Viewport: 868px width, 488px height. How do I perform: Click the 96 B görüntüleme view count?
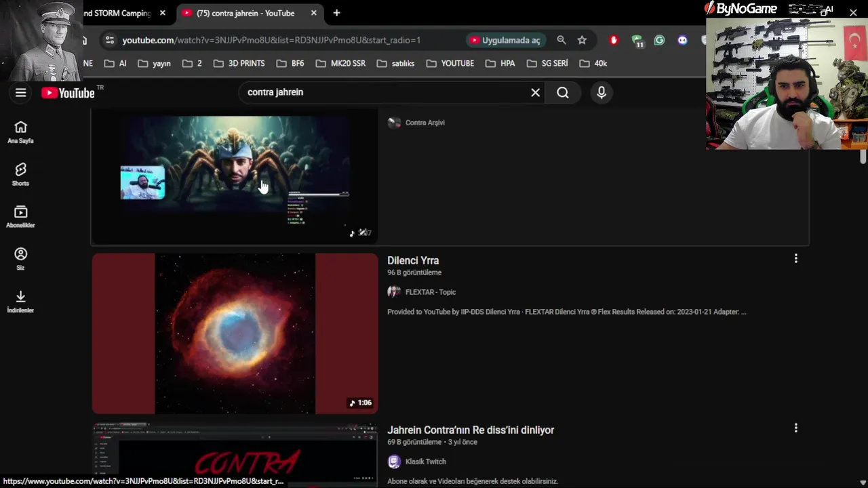click(414, 272)
